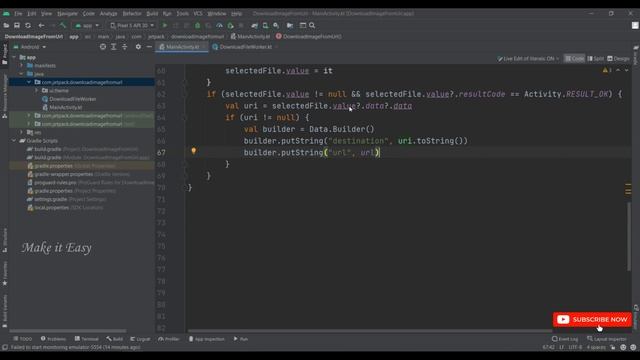Switch to MainActivity.kt editor tab
The image size is (640, 360).
click(x=182, y=47)
